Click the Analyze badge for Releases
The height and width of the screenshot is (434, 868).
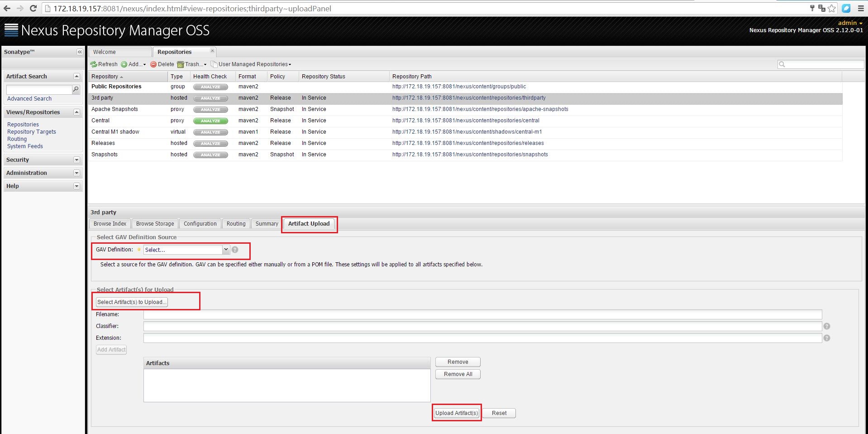(210, 144)
